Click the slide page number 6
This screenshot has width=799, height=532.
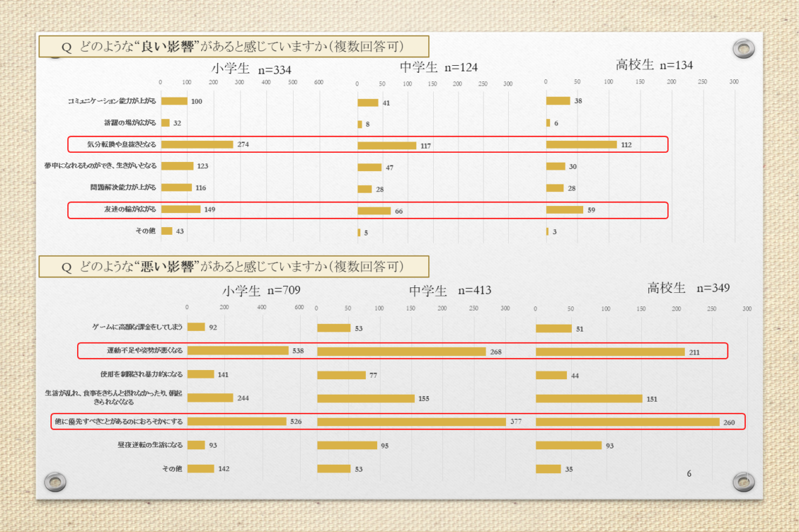click(x=689, y=474)
